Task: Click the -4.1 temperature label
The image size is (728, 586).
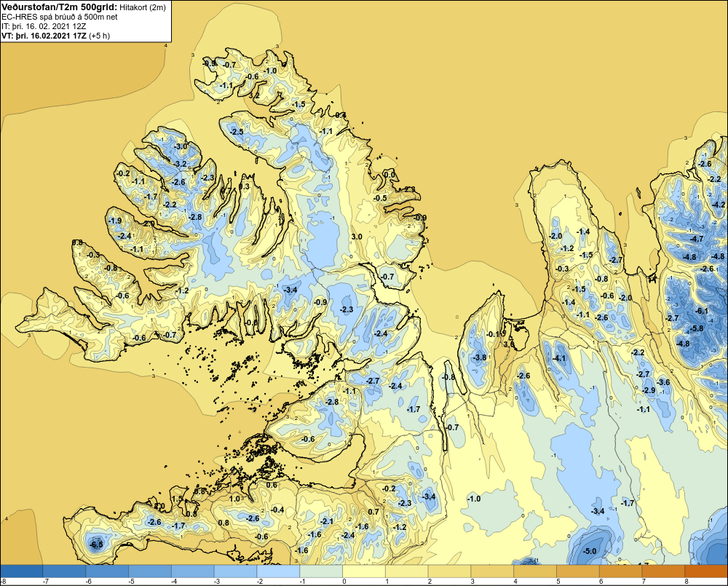Action: [559, 358]
